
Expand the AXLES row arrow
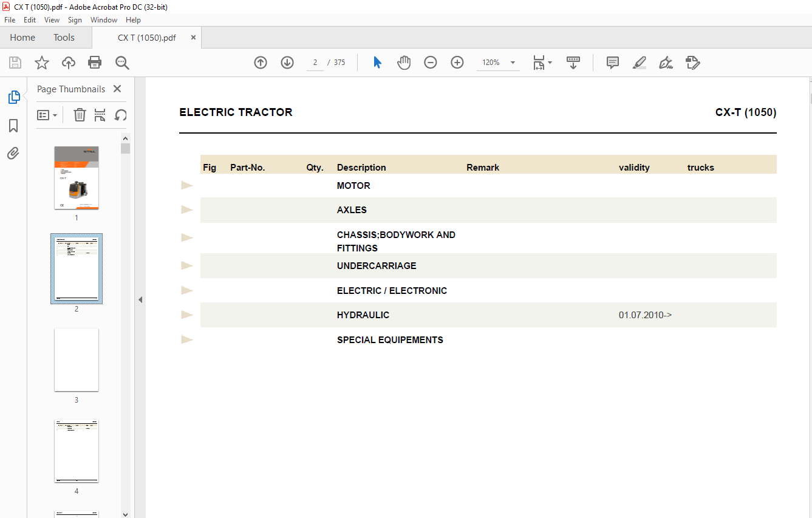pos(187,210)
